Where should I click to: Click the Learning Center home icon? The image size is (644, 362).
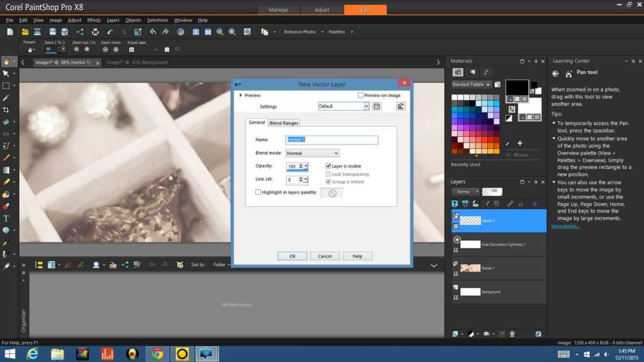coord(569,74)
